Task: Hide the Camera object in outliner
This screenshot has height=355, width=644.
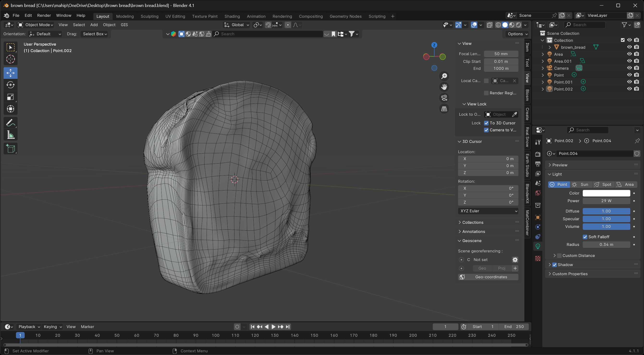Action: (x=629, y=68)
